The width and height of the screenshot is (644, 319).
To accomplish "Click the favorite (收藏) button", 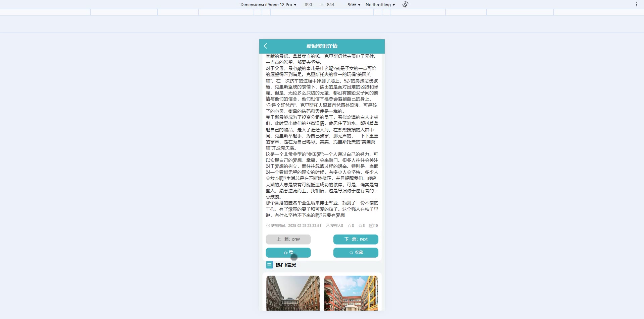I will point(356,253).
